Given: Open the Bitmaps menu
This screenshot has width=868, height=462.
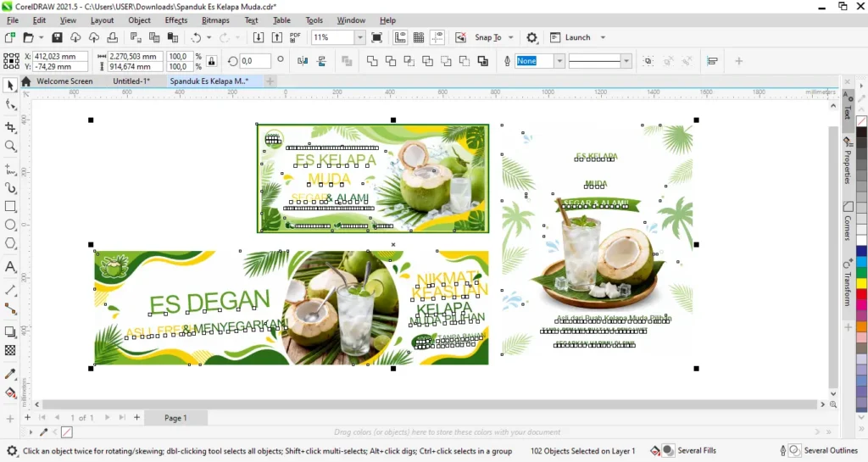Looking at the screenshot, I should tap(215, 19).
